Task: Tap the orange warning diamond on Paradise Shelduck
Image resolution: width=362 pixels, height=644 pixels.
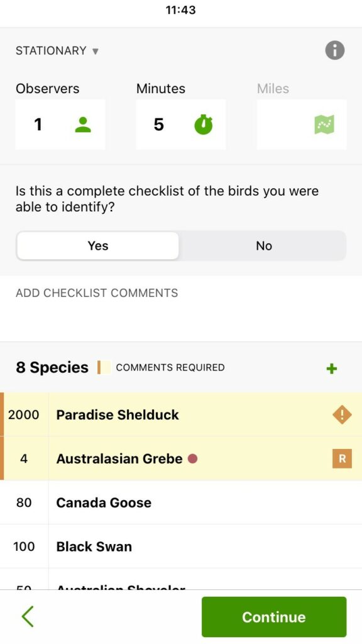Action: point(342,414)
